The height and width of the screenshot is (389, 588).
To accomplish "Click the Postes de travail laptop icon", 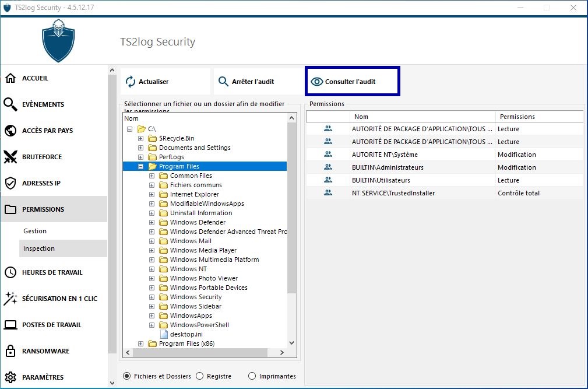I will tap(10, 325).
